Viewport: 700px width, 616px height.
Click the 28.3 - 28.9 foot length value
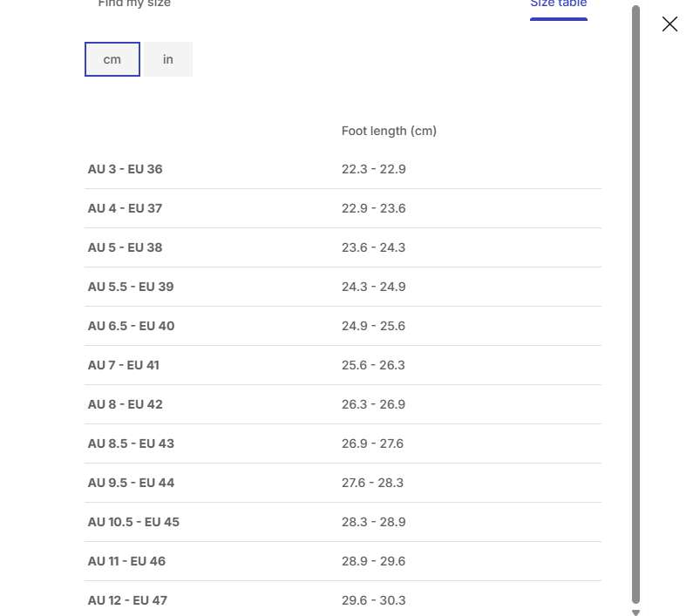(373, 522)
